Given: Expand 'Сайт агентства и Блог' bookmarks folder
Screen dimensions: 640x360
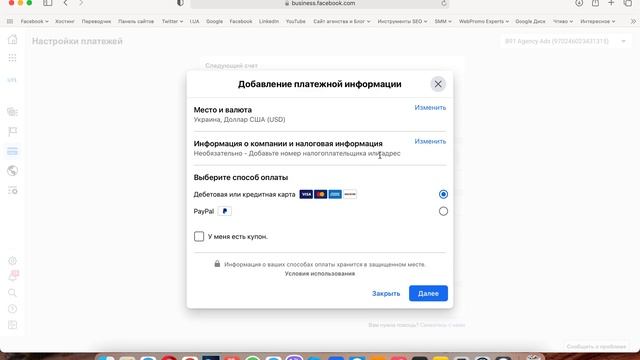Looking at the screenshot, I should click(x=342, y=21).
